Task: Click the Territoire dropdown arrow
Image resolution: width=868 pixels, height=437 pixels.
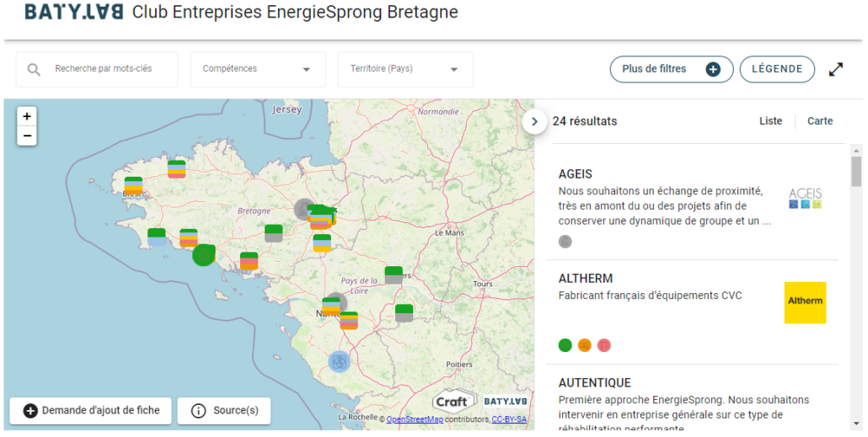Action: click(x=454, y=70)
